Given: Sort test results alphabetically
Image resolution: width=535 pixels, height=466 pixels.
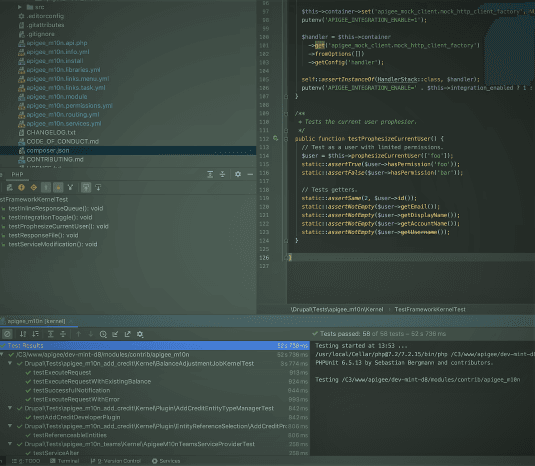Looking at the screenshot, I should tap(23, 334).
